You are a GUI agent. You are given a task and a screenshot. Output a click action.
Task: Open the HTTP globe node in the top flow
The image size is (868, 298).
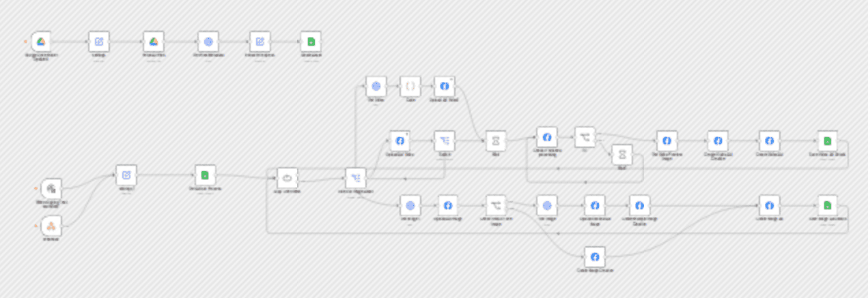pos(208,42)
